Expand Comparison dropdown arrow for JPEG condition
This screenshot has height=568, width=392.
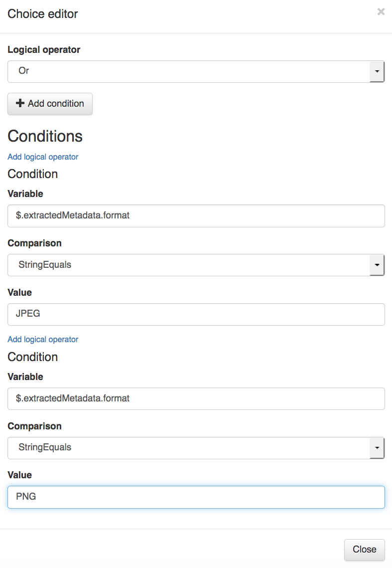click(x=377, y=265)
